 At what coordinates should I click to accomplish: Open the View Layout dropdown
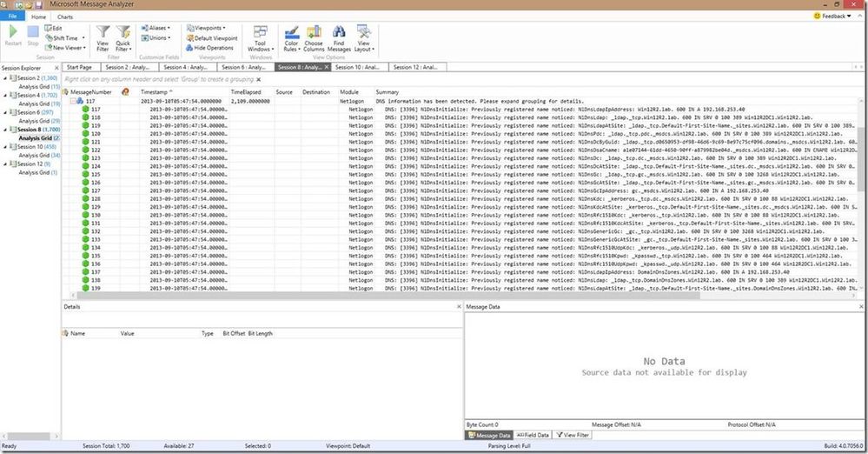coord(364,39)
